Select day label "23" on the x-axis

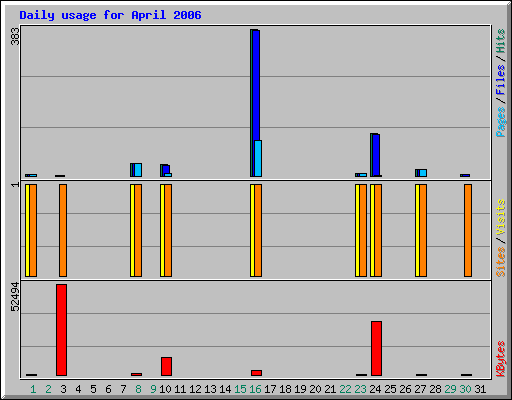(x=360, y=389)
